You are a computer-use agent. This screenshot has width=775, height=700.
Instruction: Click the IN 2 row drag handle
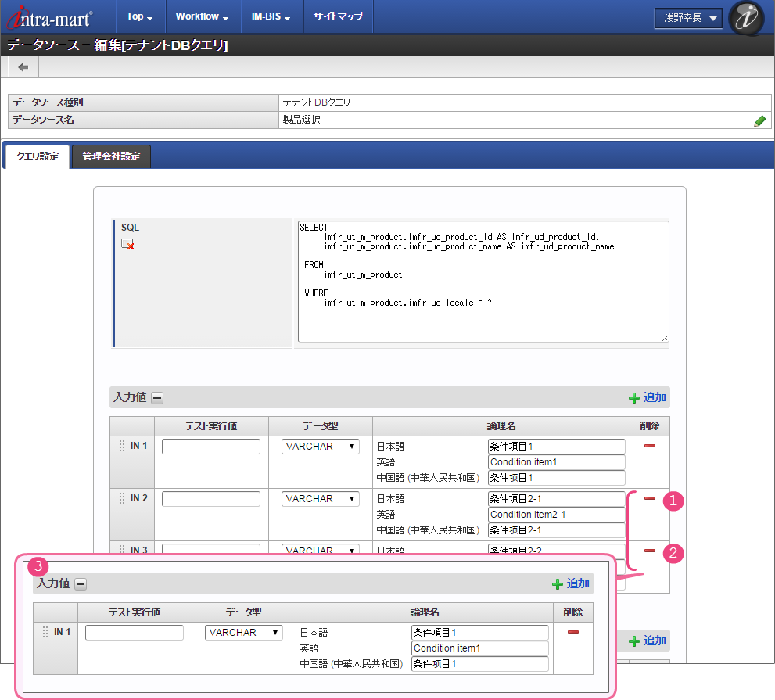tap(121, 498)
